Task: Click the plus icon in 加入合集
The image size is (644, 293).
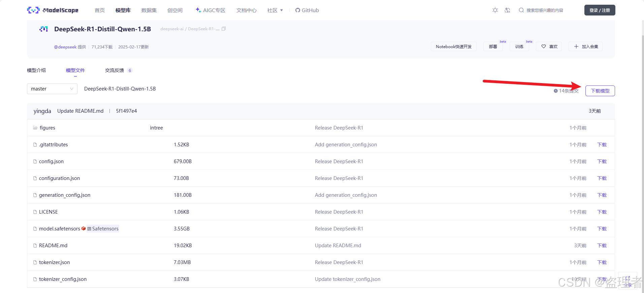Action: click(x=576, y=46)
